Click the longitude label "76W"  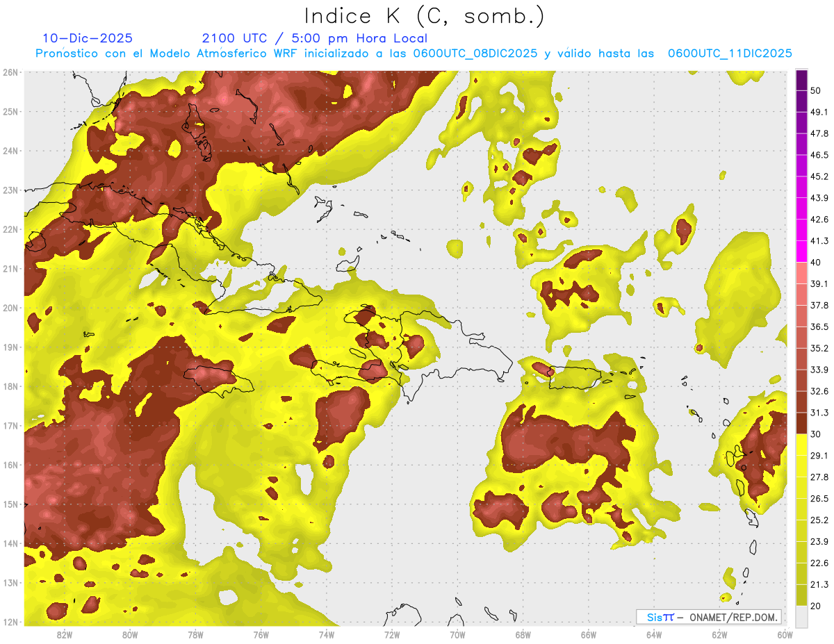point(261,634)
